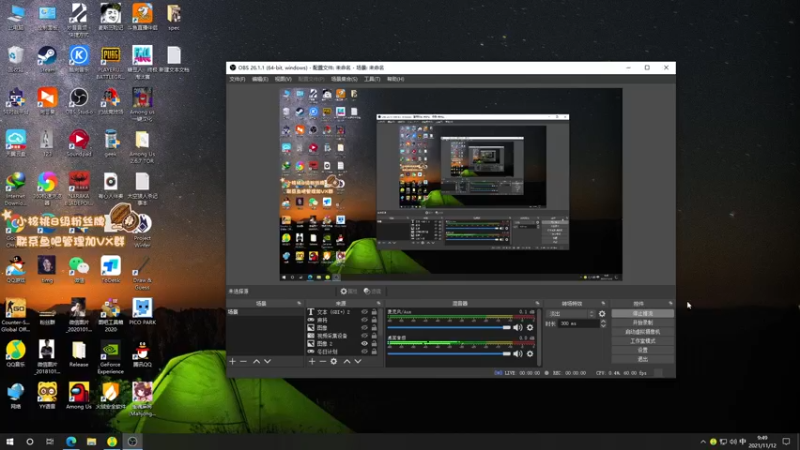Open Microsoft Edge from the taskbar
This screenshot has width=800, height=450.
point(71,441)
